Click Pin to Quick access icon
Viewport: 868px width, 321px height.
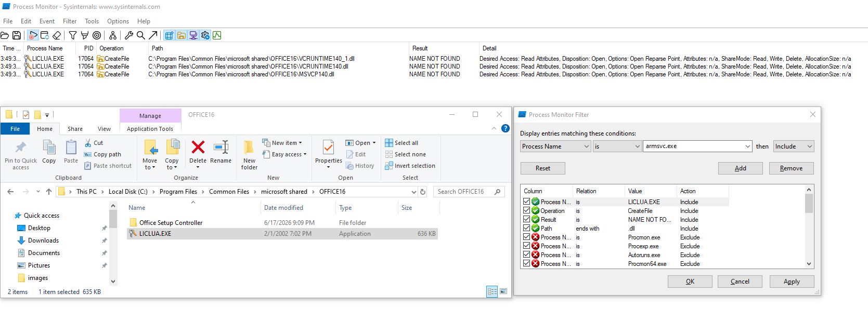(x=21, y=148)
